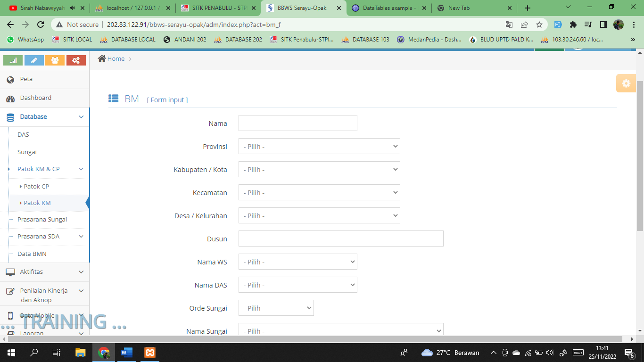Click the Home breadcrumb house icon

tap(102, 58)
